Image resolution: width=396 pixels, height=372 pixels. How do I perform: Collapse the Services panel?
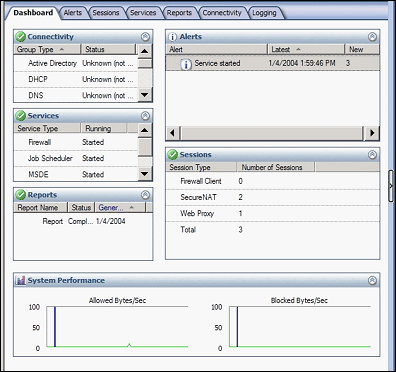coord(145,116)
